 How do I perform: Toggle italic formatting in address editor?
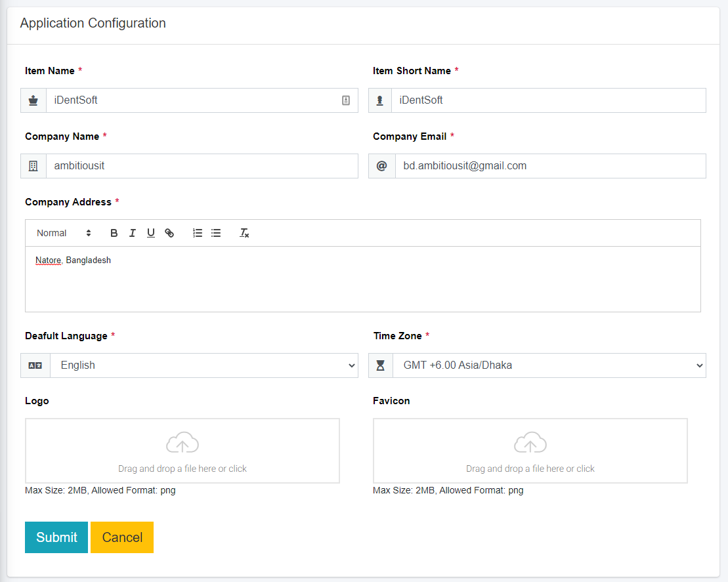(133, 233)
